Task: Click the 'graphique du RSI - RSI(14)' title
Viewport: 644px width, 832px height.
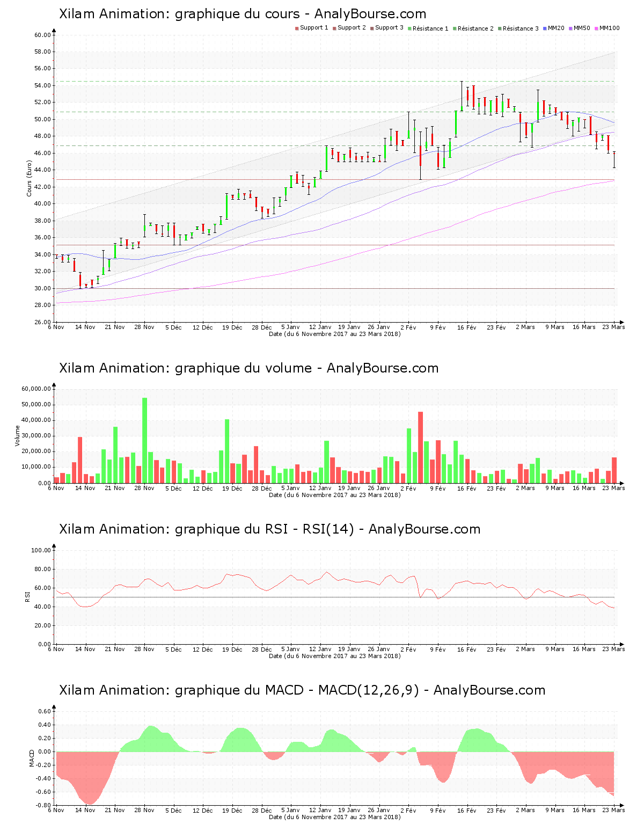Action: click(x=269, y=529)
